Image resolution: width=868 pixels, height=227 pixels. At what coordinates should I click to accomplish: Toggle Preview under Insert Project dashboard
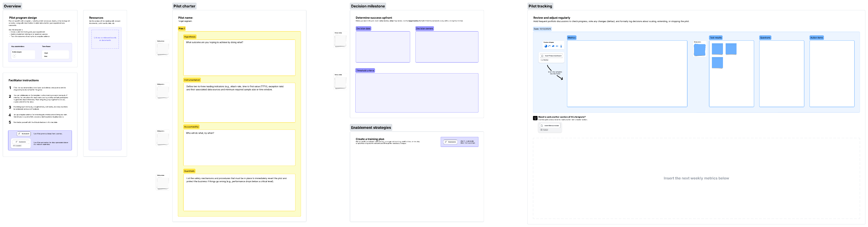pos(545,60)
